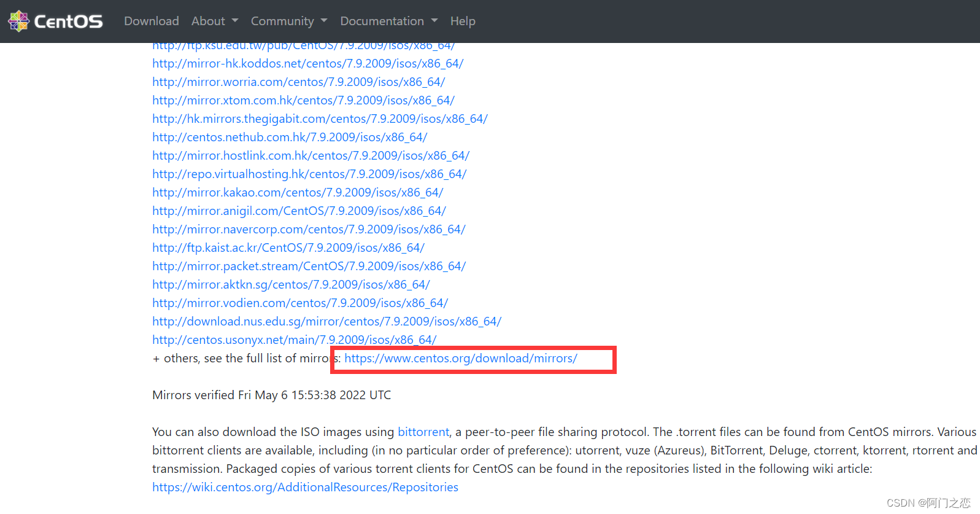This screenshot has height=514, width=980.
Task: Open the mirror.anigil.com mirror link
Action: [299, 211]
